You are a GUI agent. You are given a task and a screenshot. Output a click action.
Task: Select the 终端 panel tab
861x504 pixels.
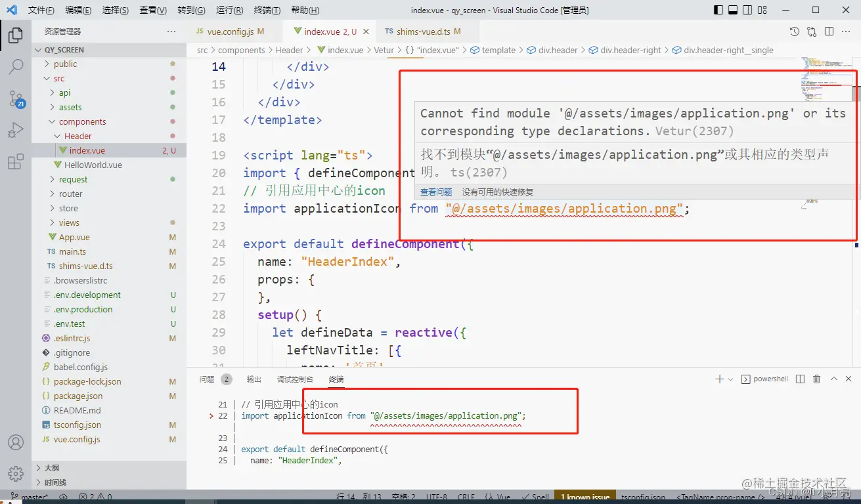coord(336,379)
